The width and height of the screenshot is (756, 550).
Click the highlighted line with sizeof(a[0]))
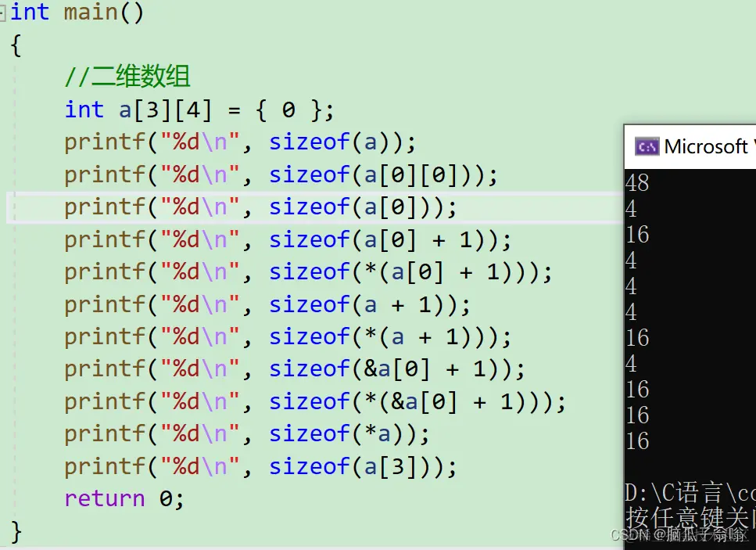[x=260, y=207]
